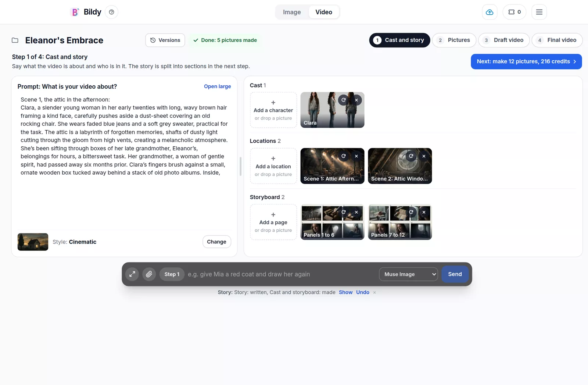Open the prompt with Open large link
Image resolution: width=588 pixels, height=385 pixels.
tap(217, 86)
